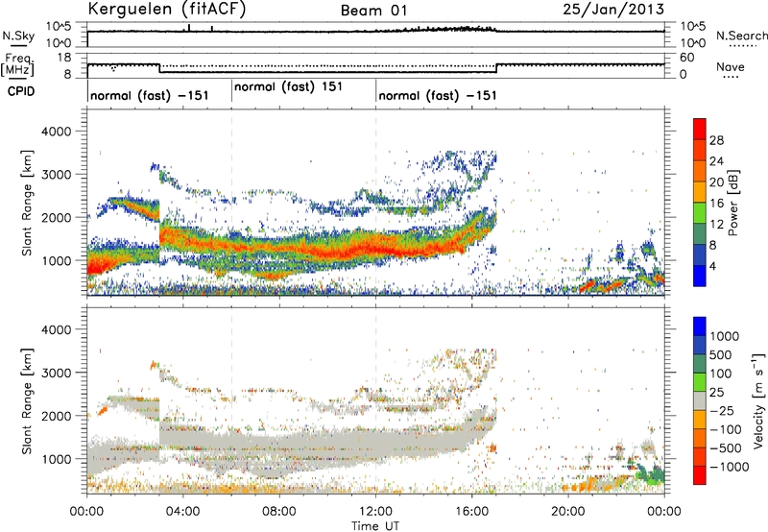This screenshot has width=768, height=532.
Task: Click the '04:00' time axis tick label
Action: tap(182, 512)
